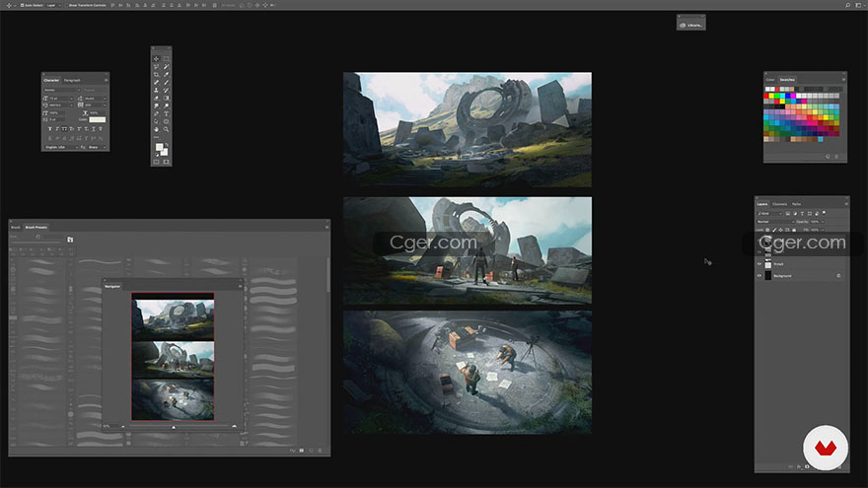The image size is (868, 488).
Task: Select the Healing Brush tool
Action: click(156, 83)
